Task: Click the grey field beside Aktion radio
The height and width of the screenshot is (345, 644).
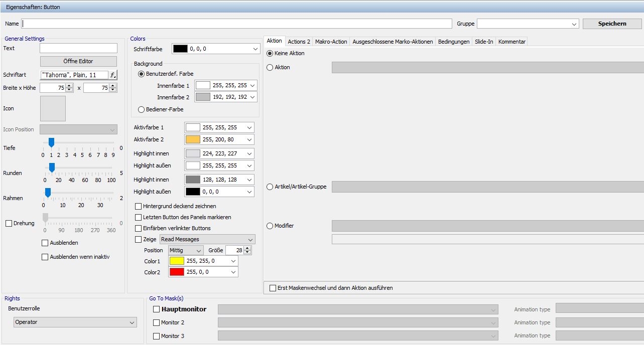Action: coord(488,67)
